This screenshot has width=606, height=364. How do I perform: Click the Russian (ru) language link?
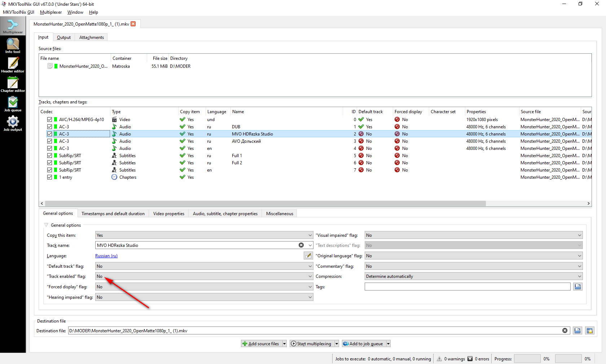point(106,256)
